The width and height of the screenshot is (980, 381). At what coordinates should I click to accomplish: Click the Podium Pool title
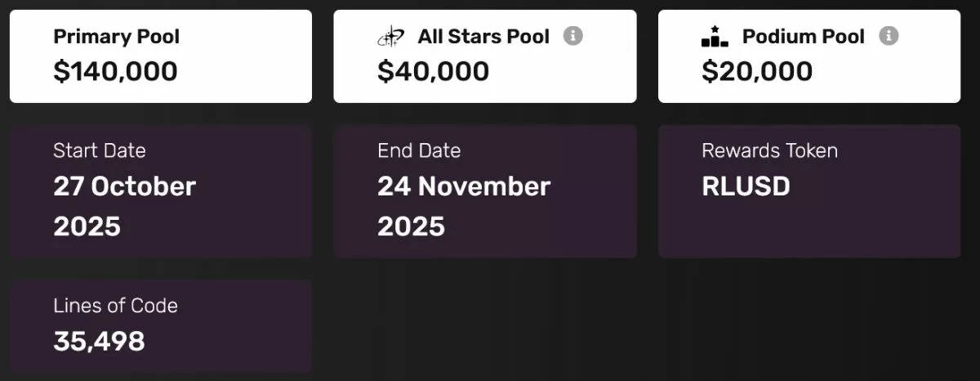[803, 37]
